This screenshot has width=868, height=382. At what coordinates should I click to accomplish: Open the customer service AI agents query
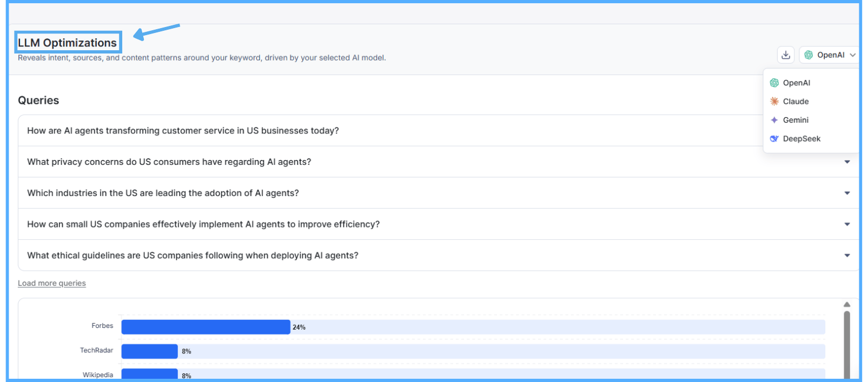coord(183,131)
